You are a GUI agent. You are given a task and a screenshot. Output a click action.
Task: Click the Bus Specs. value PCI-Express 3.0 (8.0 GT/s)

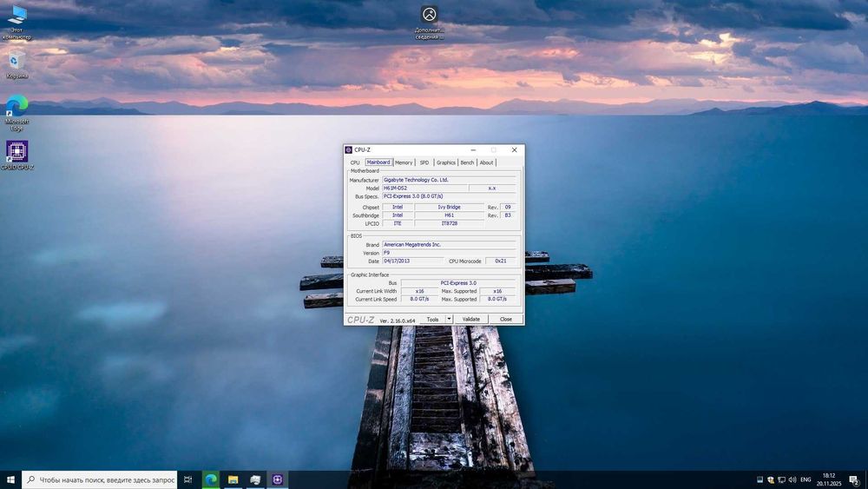(449, 196)
